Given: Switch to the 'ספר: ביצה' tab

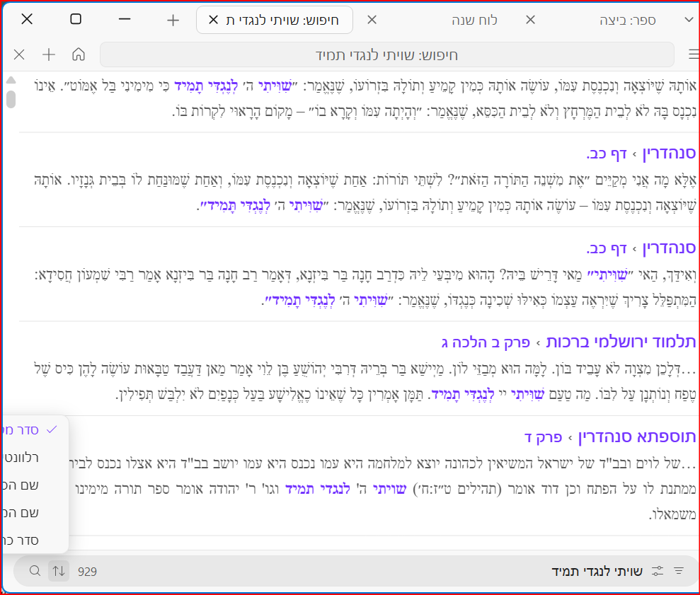Looking at the screenshot, I should [628, 21].
